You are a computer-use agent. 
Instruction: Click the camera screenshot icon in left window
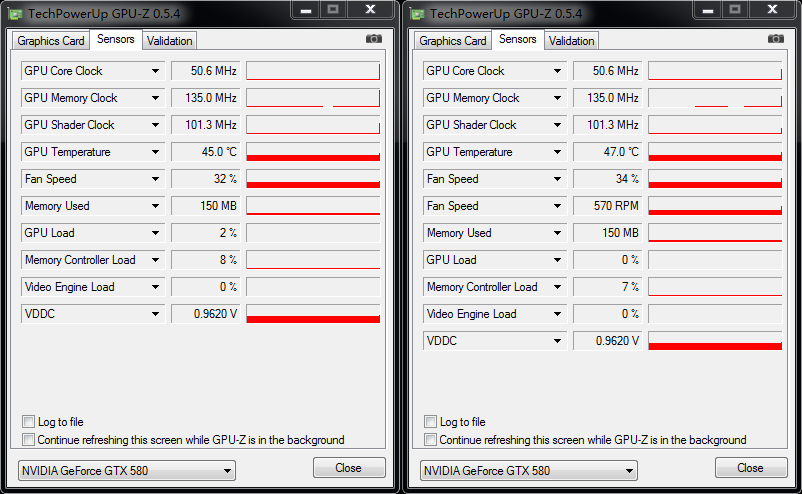tap(374, 39)
